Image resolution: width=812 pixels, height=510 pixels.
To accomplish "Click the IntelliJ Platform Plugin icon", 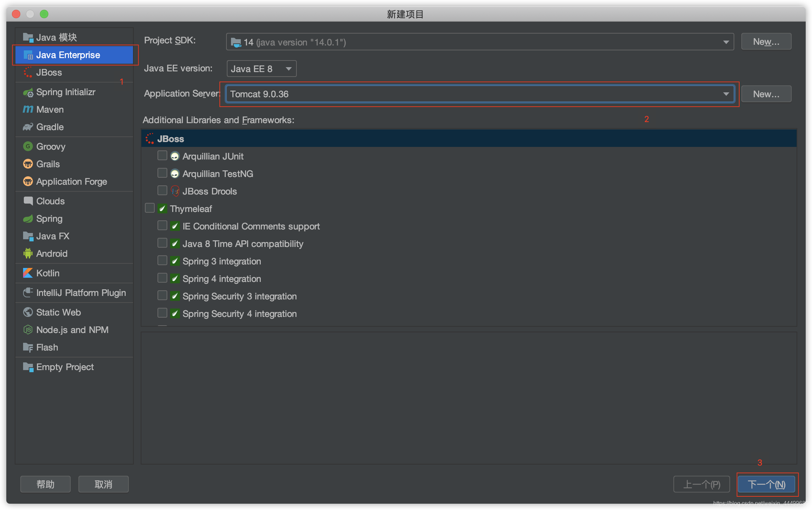I will (x=28, y=293).
